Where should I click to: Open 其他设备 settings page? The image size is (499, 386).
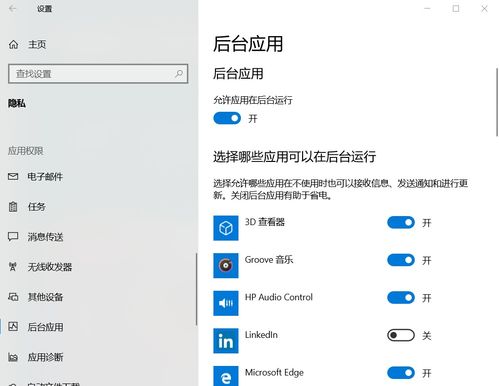(x=45, y=297)
